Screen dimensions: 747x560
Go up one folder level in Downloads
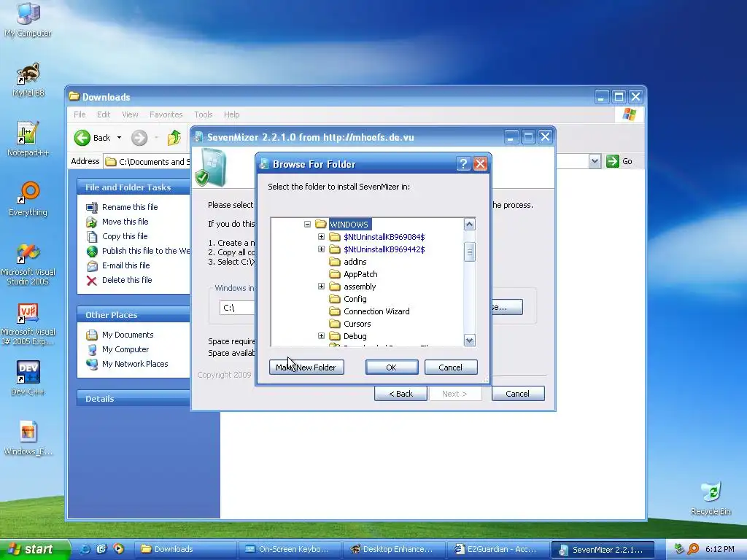tap(174, 138)
